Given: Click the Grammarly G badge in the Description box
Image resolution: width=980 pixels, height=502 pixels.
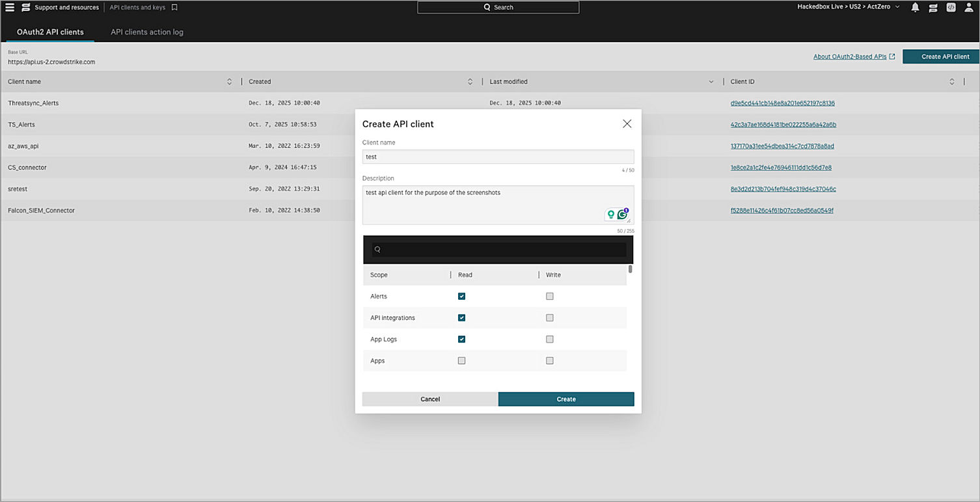Looking at the screenshot, I should pyautogui.click(x=623, y=214).
